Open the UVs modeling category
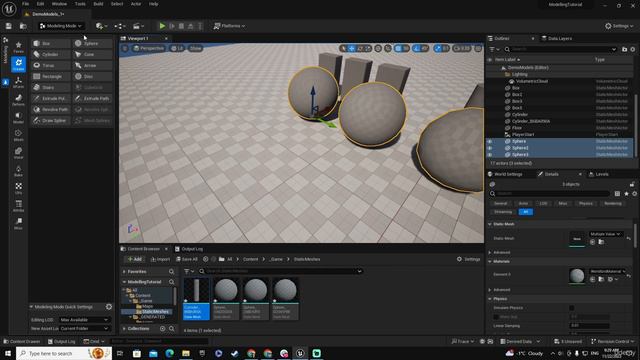This screenshot has width=640, height=360. tap(18, 188)
